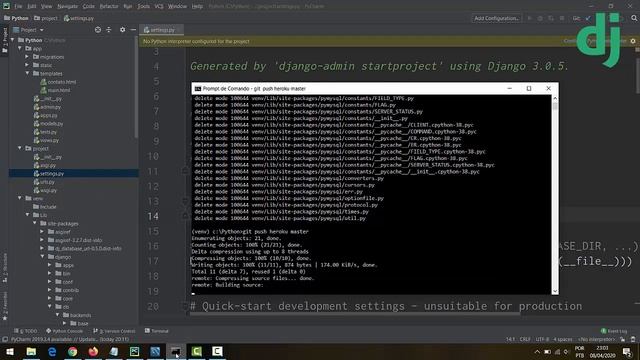640x360 pixels.
Task: Open the TODO tool window
Action: tap(25, 331)
